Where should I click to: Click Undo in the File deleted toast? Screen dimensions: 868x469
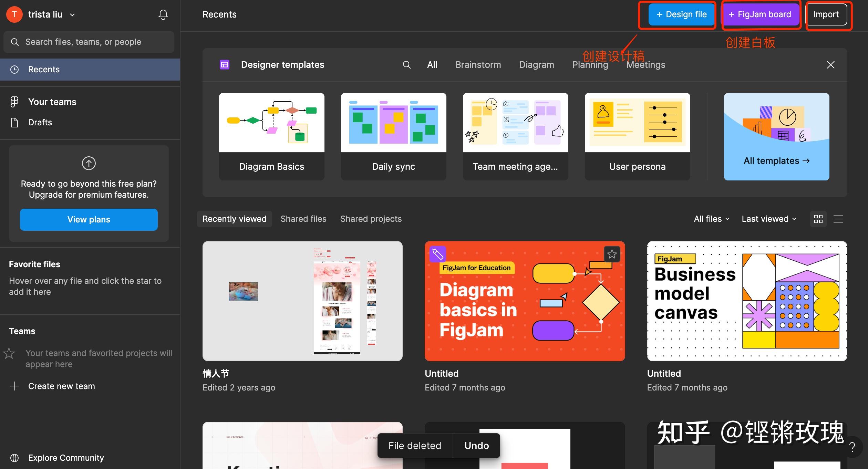click(x=476, y=445)
